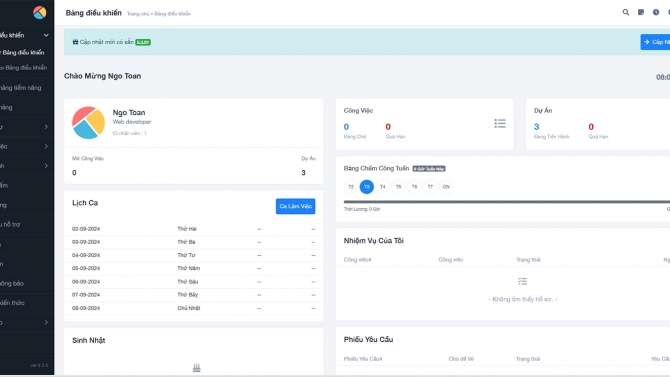Click the 'Chủ Nhật' cell in Lịch Ca
Viewport: 670px width, 377px height.
click(x=188, y=308)
